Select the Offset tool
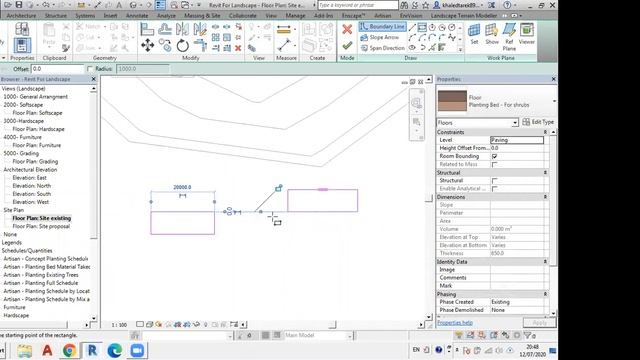 point(165,29)
